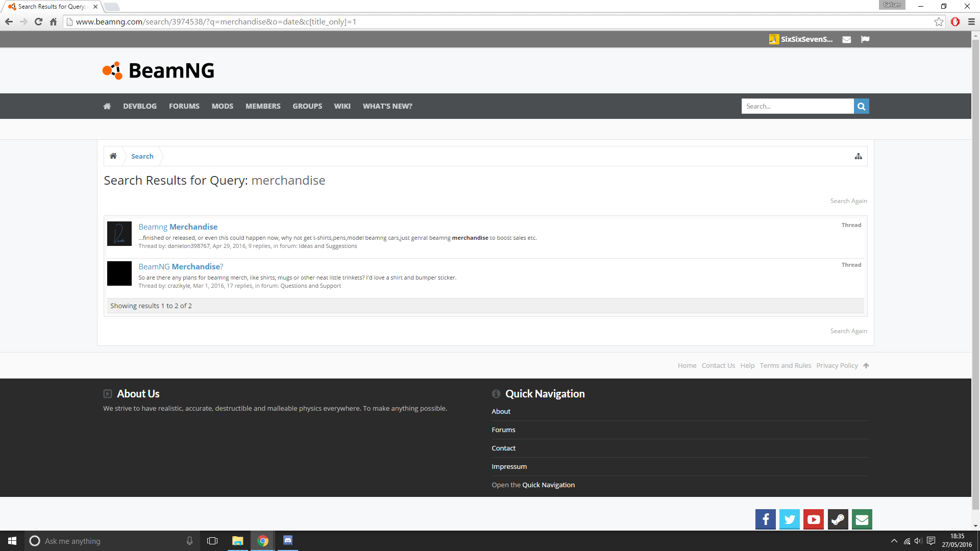
Task: Click the footer Home link
Action: coord(687,365)
